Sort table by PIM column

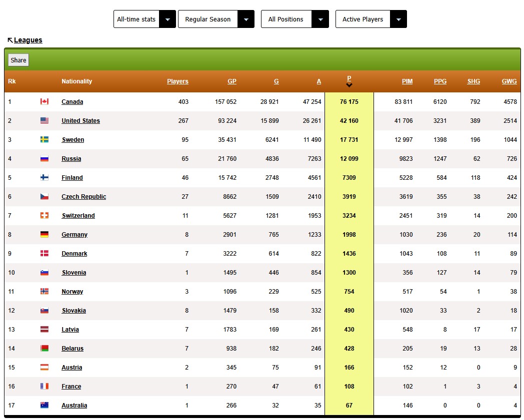pos(407,81)
